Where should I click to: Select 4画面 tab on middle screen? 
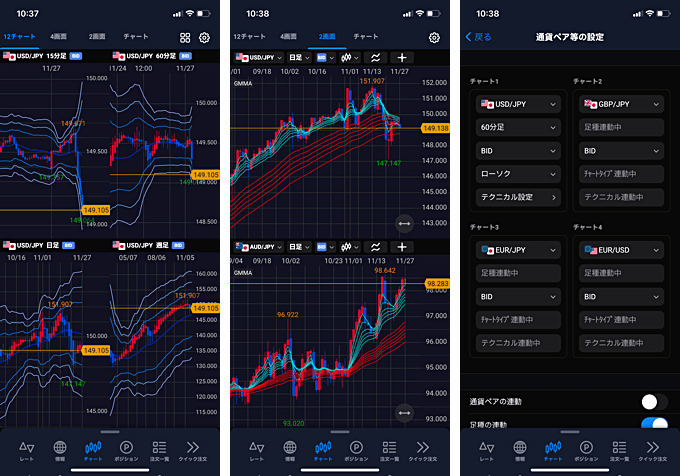(x=288, y=36)
